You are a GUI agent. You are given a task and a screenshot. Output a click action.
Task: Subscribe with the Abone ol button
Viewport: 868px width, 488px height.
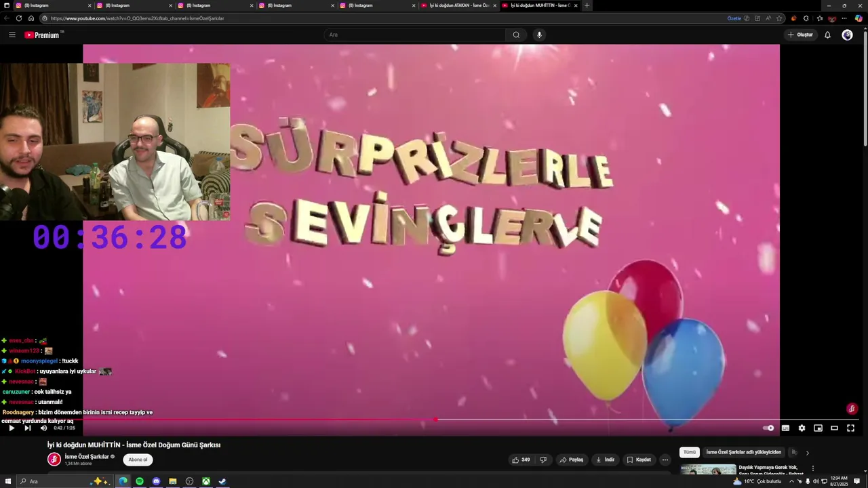(138, 460)
